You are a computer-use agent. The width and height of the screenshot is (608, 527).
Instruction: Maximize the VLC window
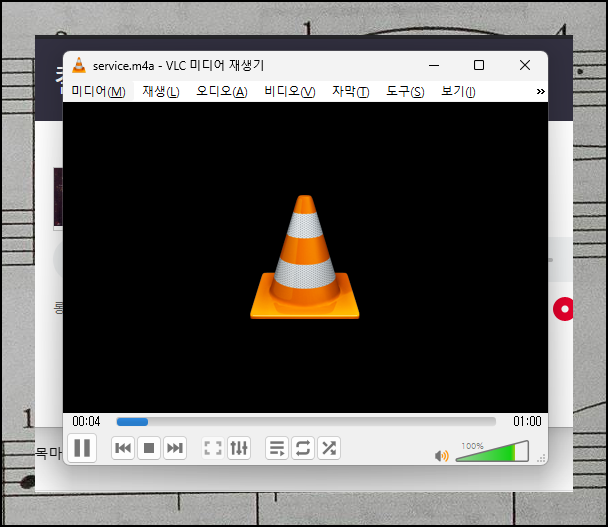click(479, 65)
